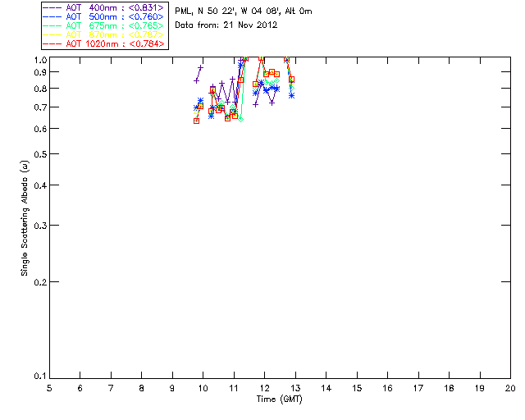Click the AOT 675nm legend entry
The image size is (525, 420).
103,25
